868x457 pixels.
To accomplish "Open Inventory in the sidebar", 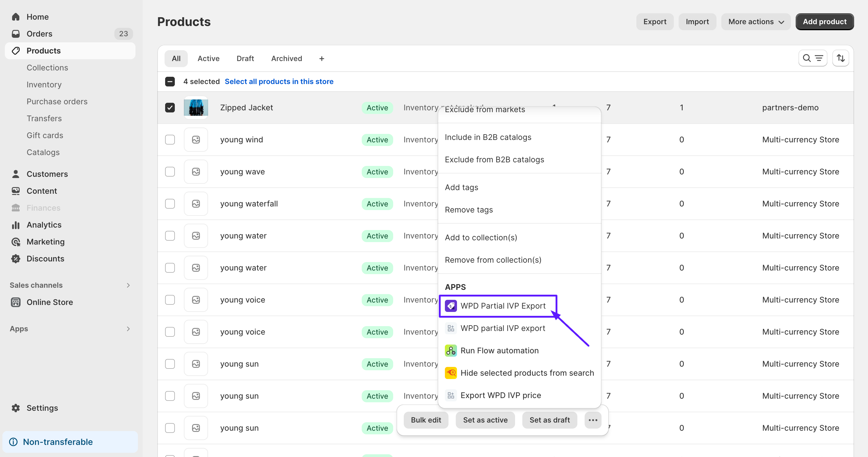I will pyautogui.click(x=44, y=85).
